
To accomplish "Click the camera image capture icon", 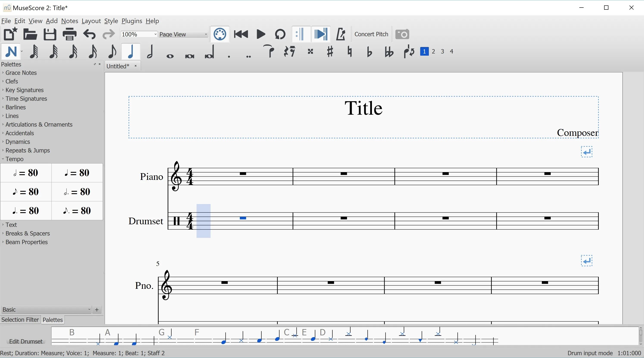I will click(402, 34).
